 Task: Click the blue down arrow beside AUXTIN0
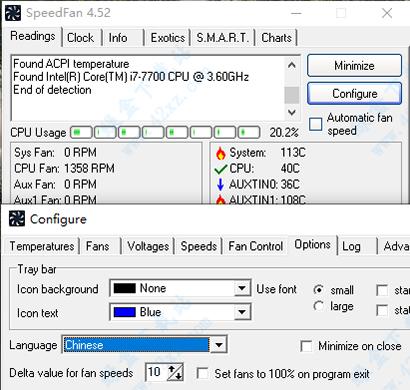(x=220, y=184)
